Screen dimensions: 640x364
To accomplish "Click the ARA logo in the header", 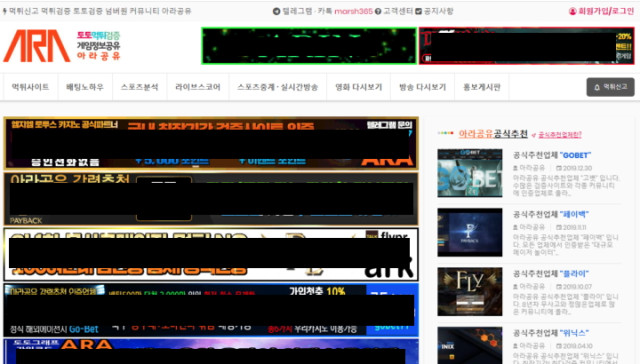I will coord(62,45).
